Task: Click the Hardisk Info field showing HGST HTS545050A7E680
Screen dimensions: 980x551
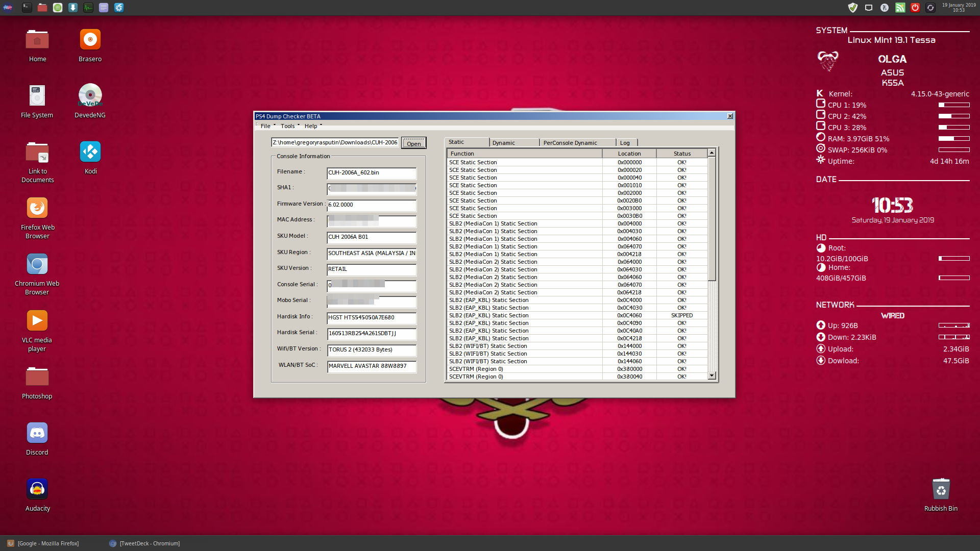Action: click(372, 318)
